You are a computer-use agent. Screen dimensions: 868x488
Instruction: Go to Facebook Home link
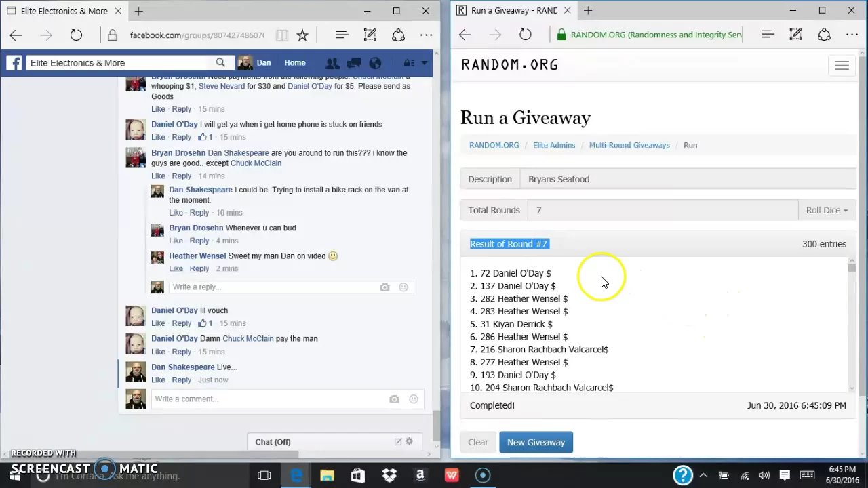[x=295, y=62]
